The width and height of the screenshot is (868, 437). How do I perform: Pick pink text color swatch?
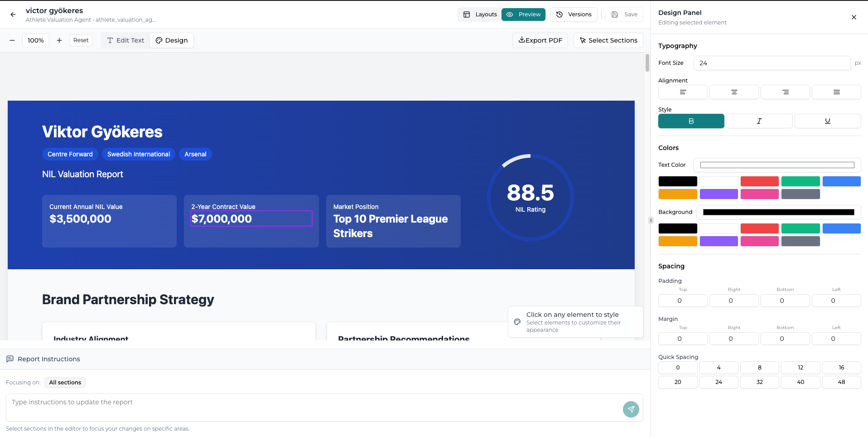pyautogui.click(x=760, y=194)
